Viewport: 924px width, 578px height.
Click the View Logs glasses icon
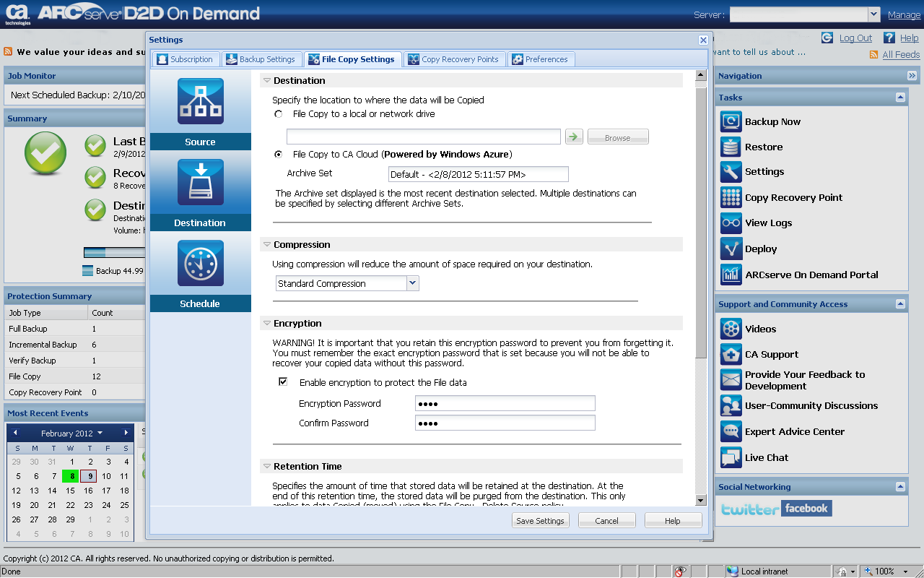731,223
